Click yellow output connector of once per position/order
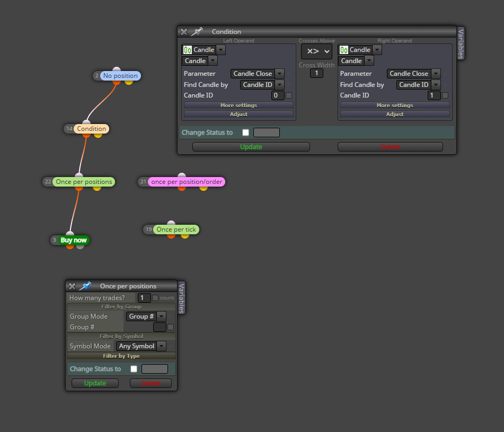The height and width of the screenshot is (432, 504). 204,189
